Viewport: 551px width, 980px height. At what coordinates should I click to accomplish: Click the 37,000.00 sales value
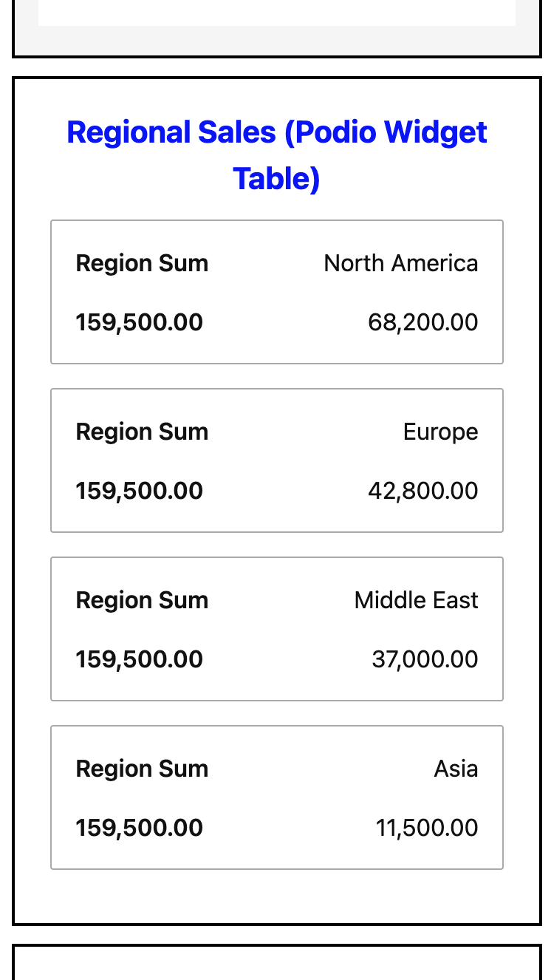(x=425, y=659)
